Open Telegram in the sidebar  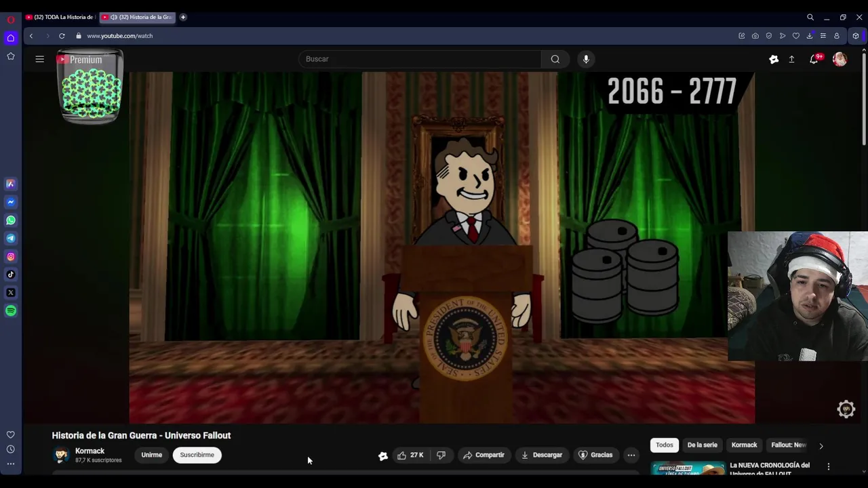tap(11, 239)
